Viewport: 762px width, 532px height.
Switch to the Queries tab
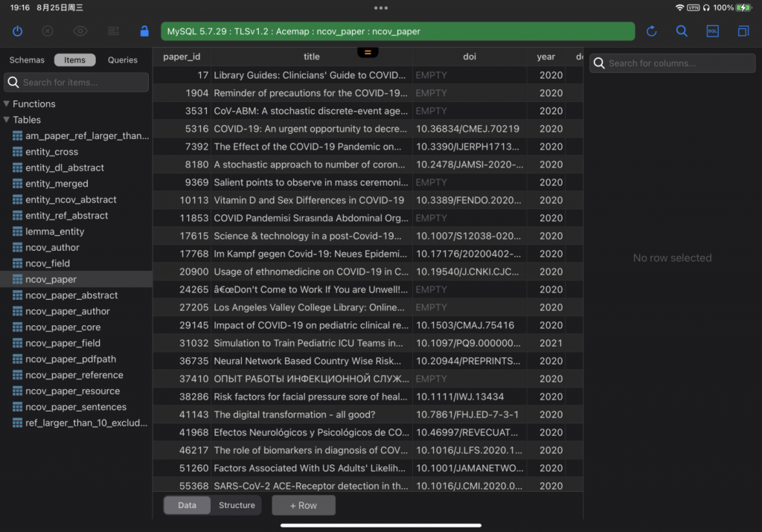[x=122, y=60]
